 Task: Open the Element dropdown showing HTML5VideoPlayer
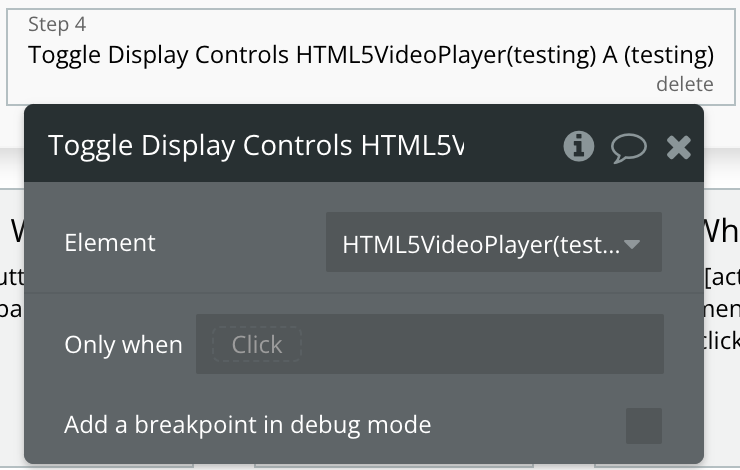(494, 242)
